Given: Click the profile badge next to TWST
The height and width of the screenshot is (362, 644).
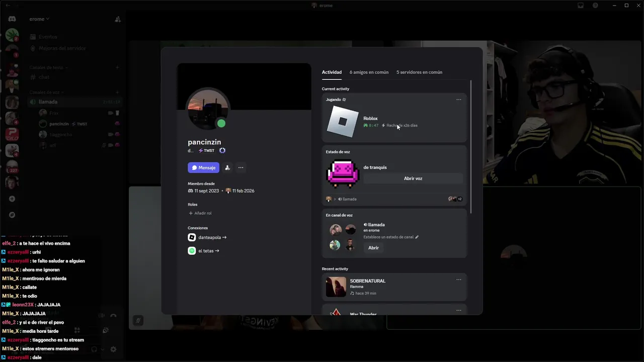Looking at the screenshot, I should point(222,150).
